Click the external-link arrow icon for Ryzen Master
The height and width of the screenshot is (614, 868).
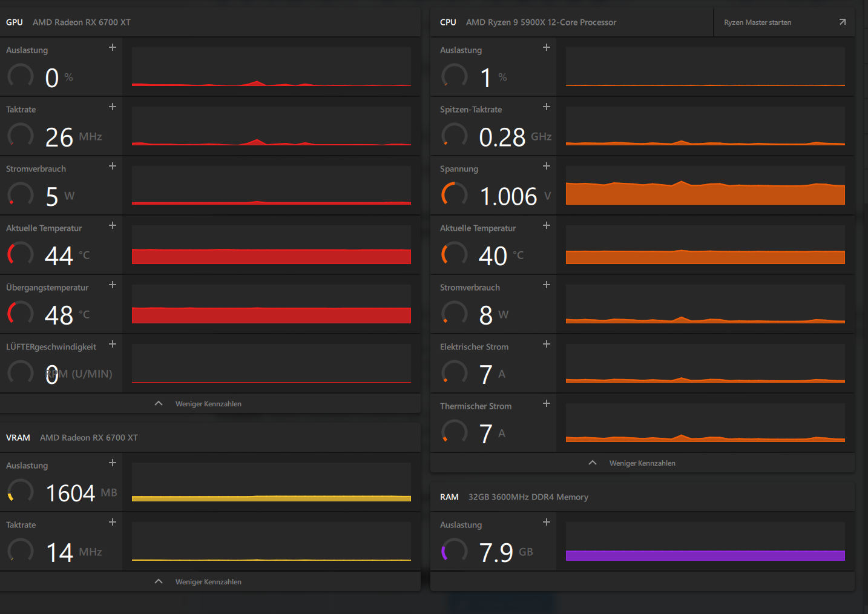843,22
